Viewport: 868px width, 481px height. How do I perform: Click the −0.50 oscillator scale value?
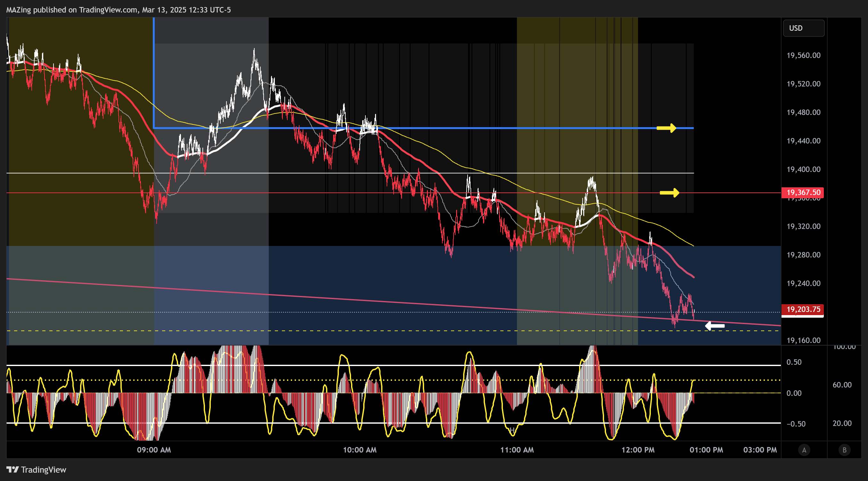796,424
